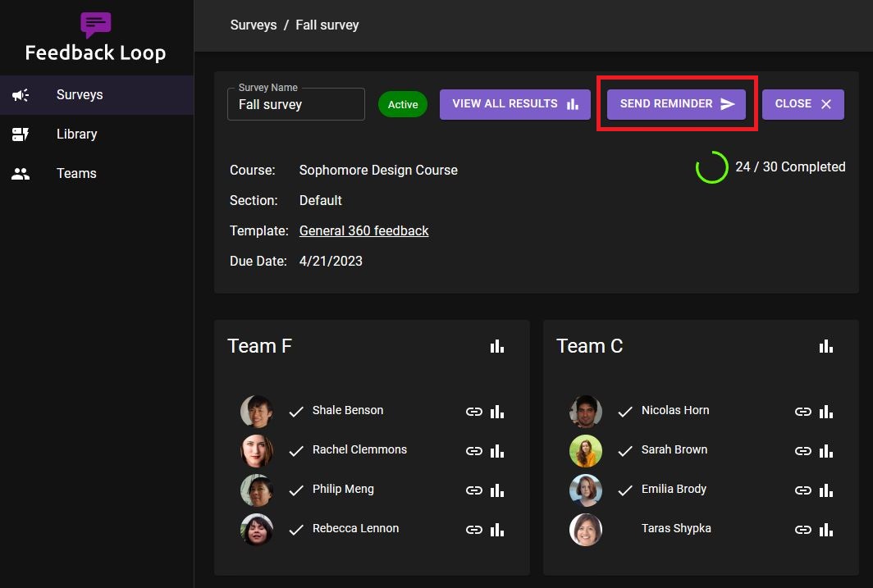Open the Library sidebar item
The image size is (873, 588).
pyautogui.click(x=97, y=134)
